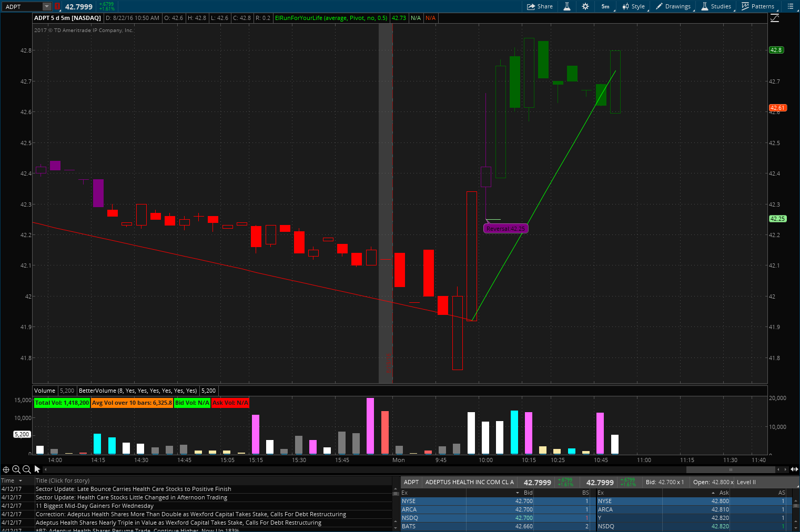This screenshot has width=800, height=532.
Task: Select the pointer cursor tool
Action: [x=37, y=469]
